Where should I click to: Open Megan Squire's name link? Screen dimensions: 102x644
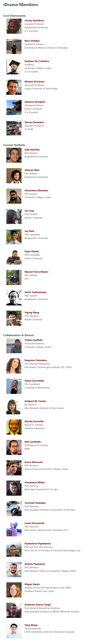(32, 584)
